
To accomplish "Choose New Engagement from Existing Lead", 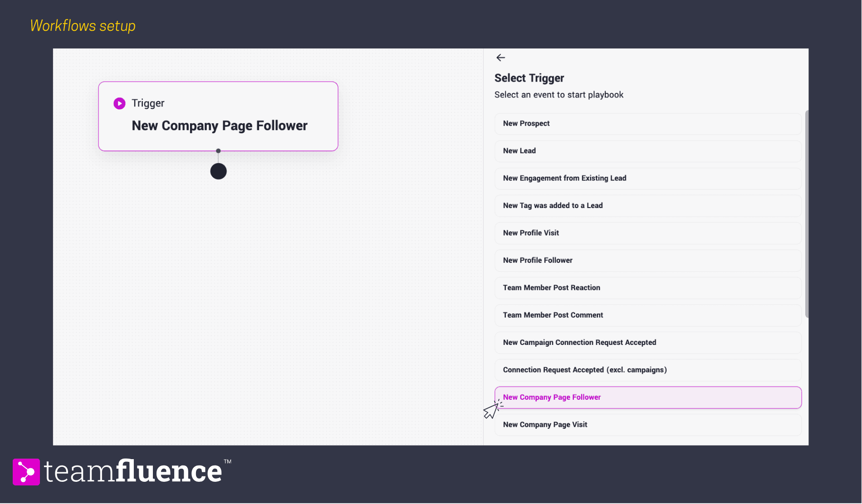I will pos(647,178).
